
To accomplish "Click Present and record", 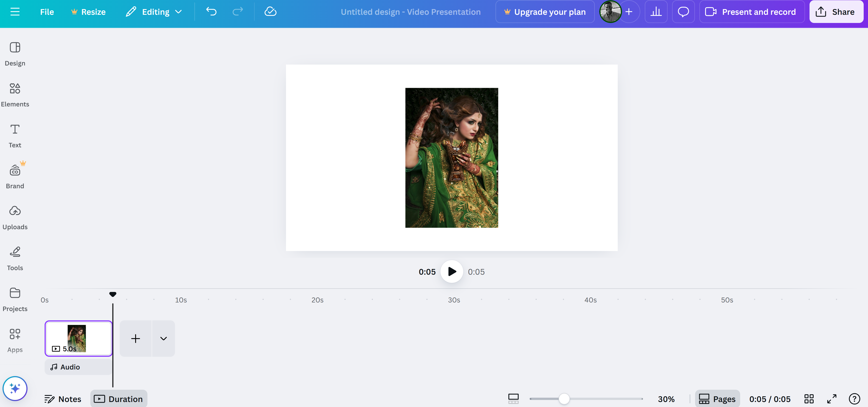I will [752, 12].
